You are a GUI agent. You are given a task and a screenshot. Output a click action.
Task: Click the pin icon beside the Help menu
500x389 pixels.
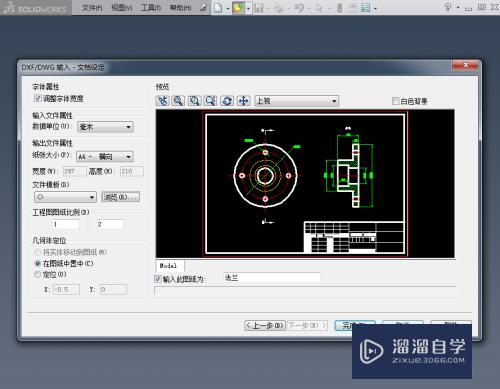pos(203,8)
